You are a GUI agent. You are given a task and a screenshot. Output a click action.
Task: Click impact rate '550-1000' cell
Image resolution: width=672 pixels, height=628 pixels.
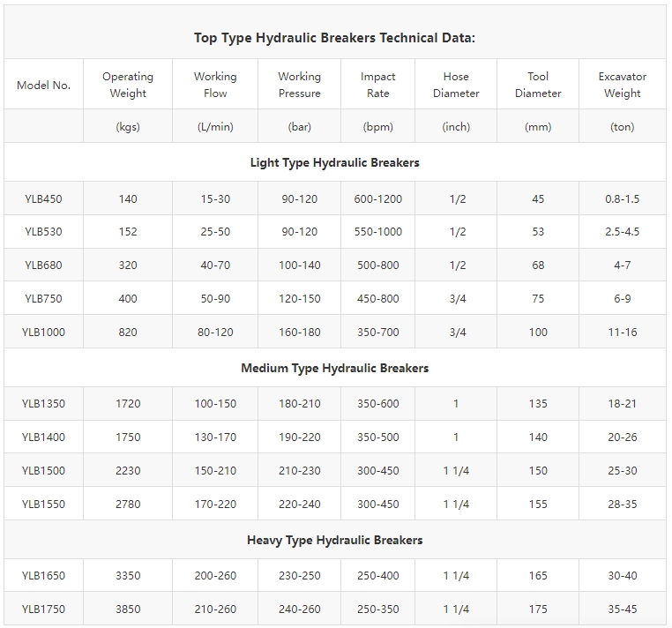377,231
